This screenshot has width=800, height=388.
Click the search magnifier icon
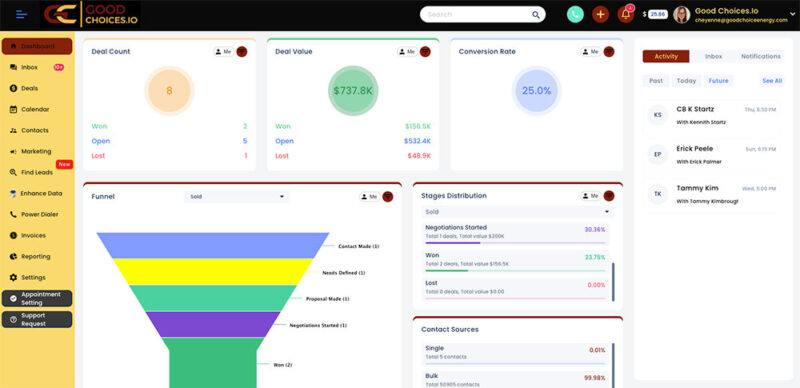536,15
